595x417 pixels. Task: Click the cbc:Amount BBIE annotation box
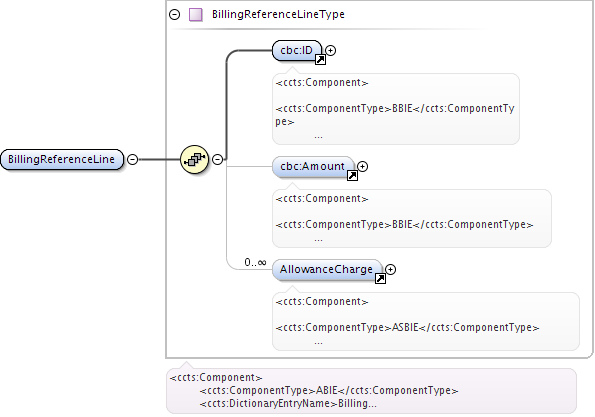tap(412, 219)
